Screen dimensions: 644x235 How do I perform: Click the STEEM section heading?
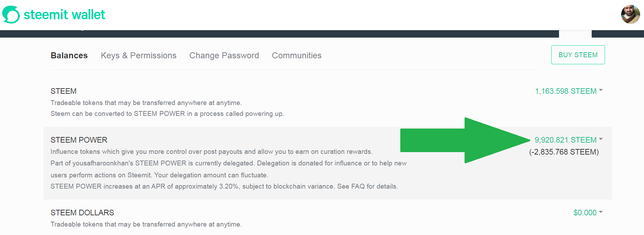click(64, 91)
